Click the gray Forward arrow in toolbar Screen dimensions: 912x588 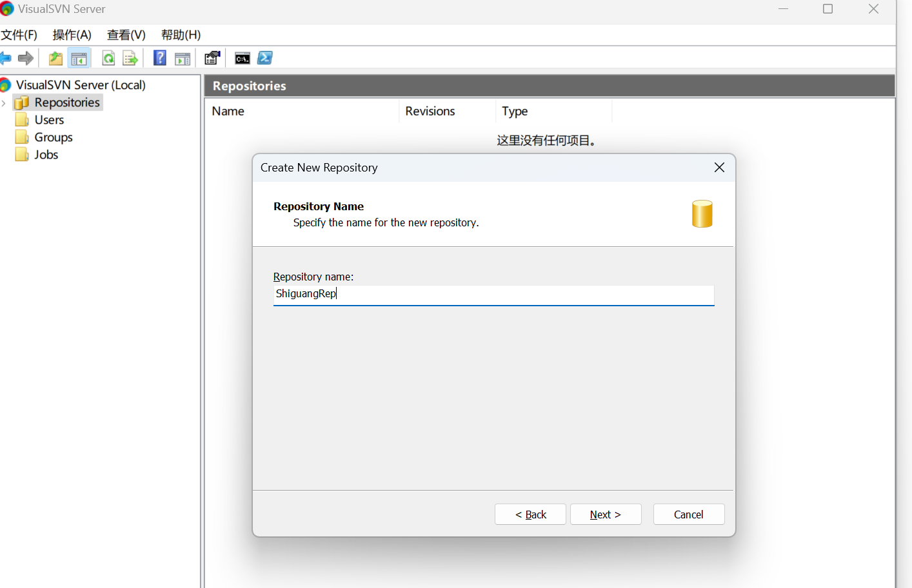(x=26, y=59)
